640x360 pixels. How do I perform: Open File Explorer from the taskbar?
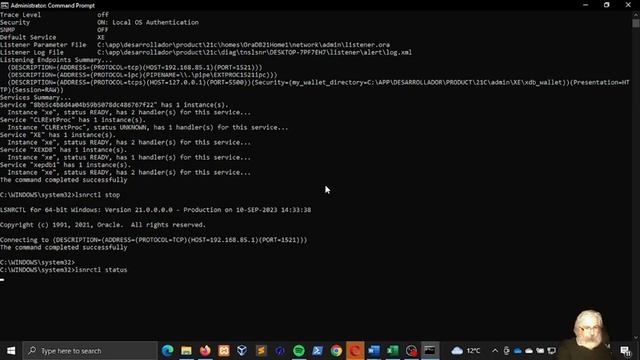tap(186, 351)
